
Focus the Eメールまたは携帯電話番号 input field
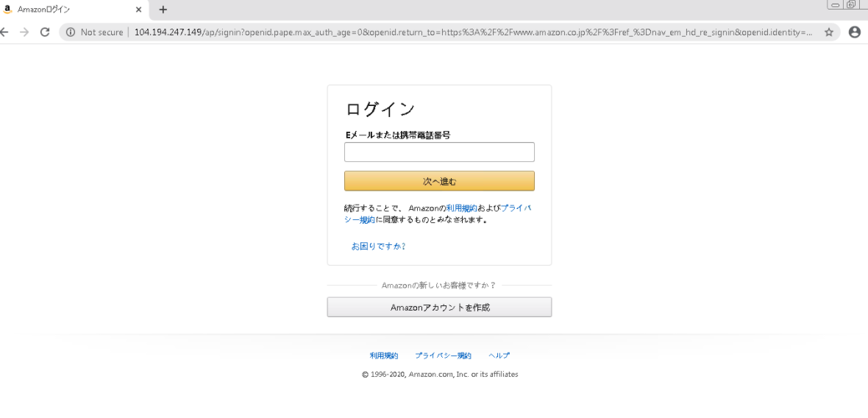tap(439, 152)
